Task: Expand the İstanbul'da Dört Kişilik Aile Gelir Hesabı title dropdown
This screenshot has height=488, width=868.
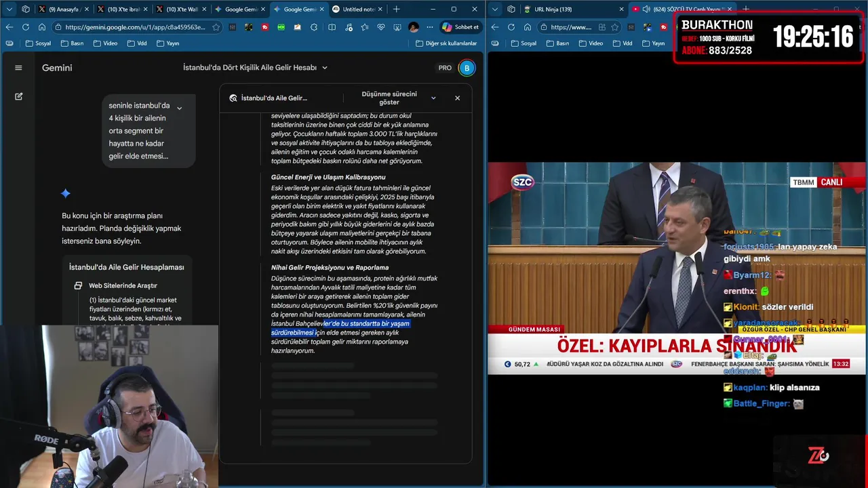Action: pyautogui.click(x=325, y=68)
